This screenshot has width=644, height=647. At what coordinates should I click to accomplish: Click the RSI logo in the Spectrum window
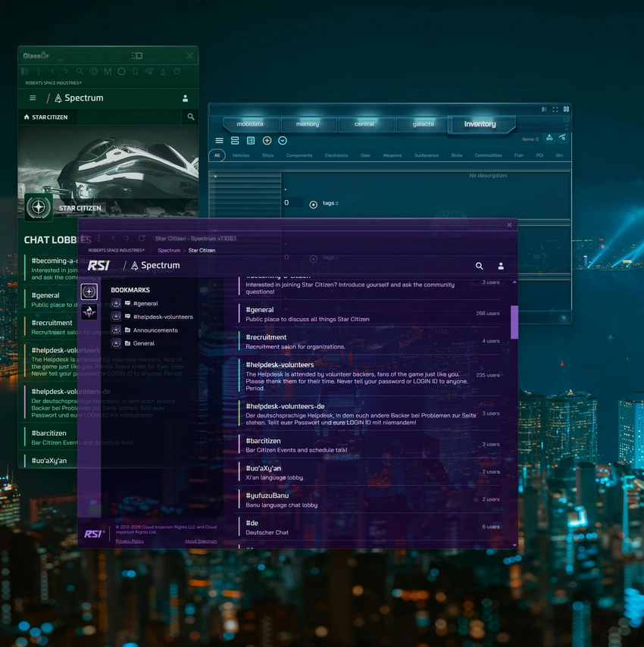pyautogui.click(x=98, y=265)
